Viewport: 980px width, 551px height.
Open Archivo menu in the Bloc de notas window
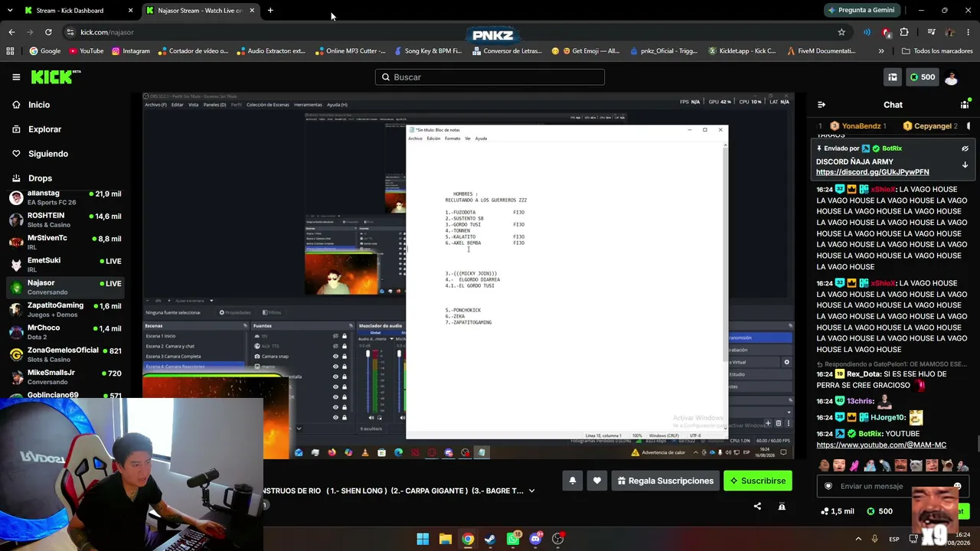[x=415, y=139]
